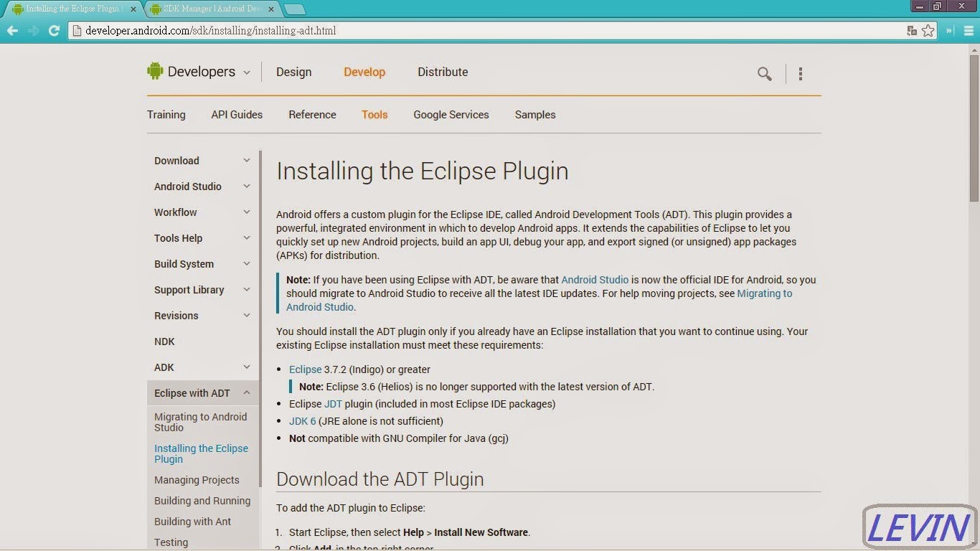Expand the Support Library sidebar section
This screenshot has width=980, height=551.
coord(247,290)
